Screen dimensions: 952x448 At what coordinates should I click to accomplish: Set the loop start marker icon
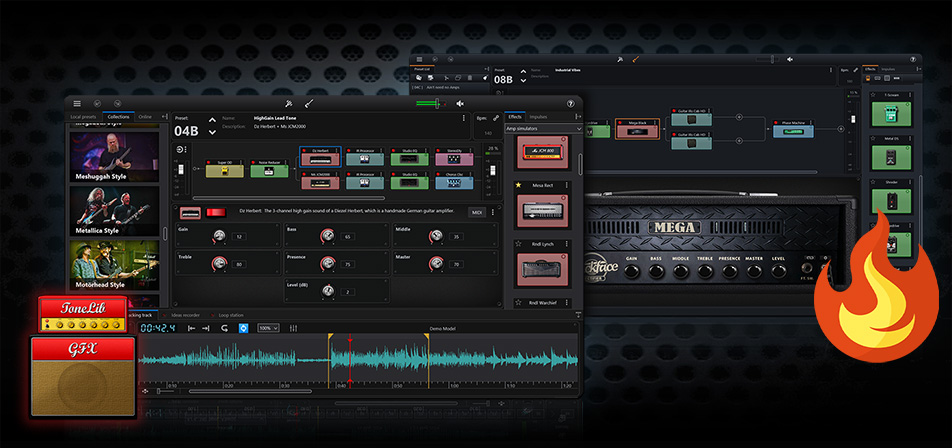coord(191,328)
